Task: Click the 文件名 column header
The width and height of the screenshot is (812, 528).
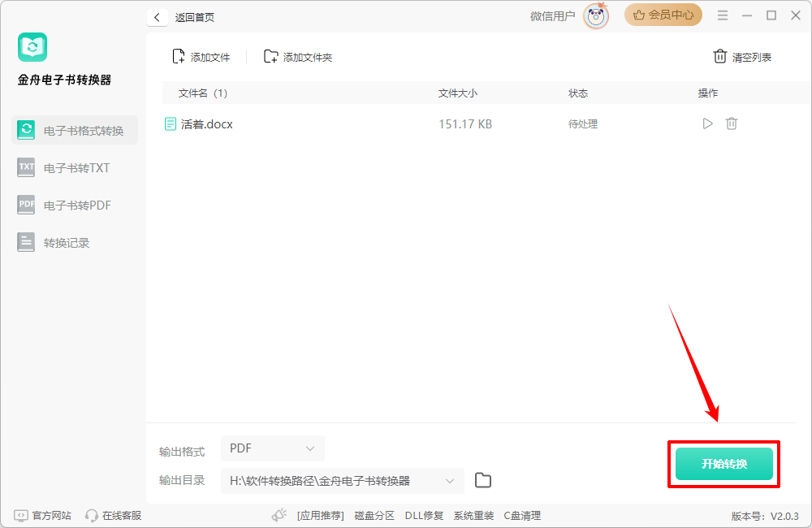Action: click(x=203, y=93)
